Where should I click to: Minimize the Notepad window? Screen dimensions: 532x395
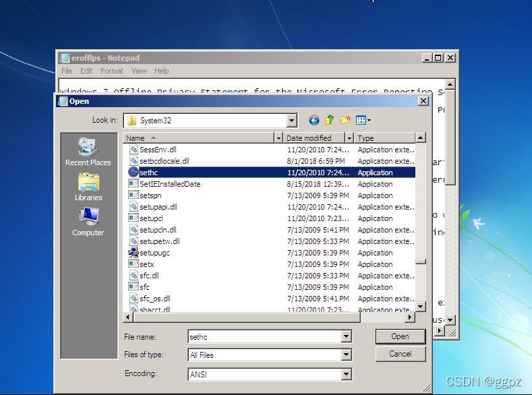click(x=427, y=58)
